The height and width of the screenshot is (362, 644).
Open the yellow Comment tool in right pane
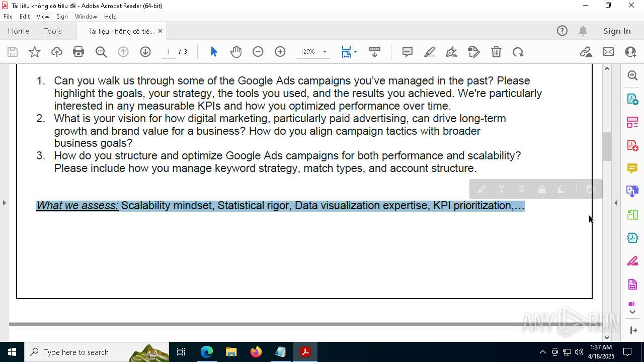[632, 168]
